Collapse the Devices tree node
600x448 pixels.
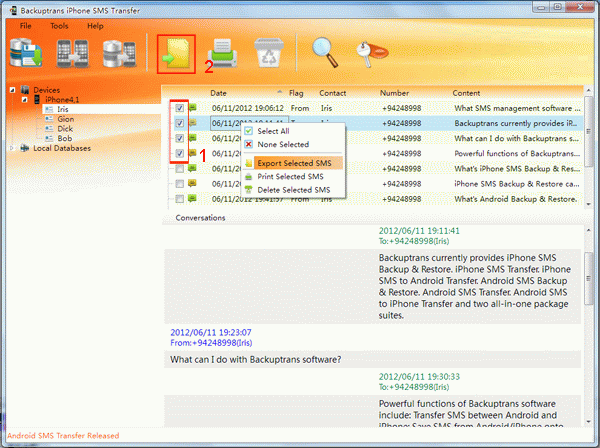tap(13, 90)
